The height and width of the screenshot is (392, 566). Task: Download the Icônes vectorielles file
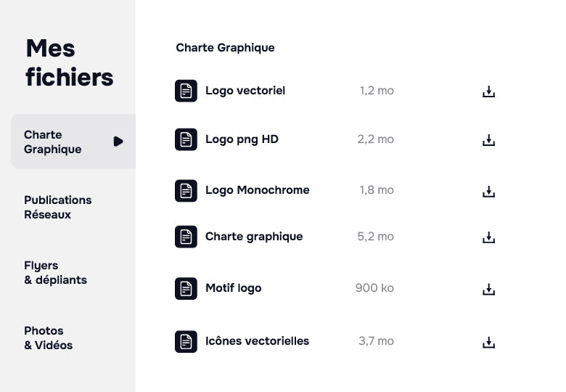489,342
